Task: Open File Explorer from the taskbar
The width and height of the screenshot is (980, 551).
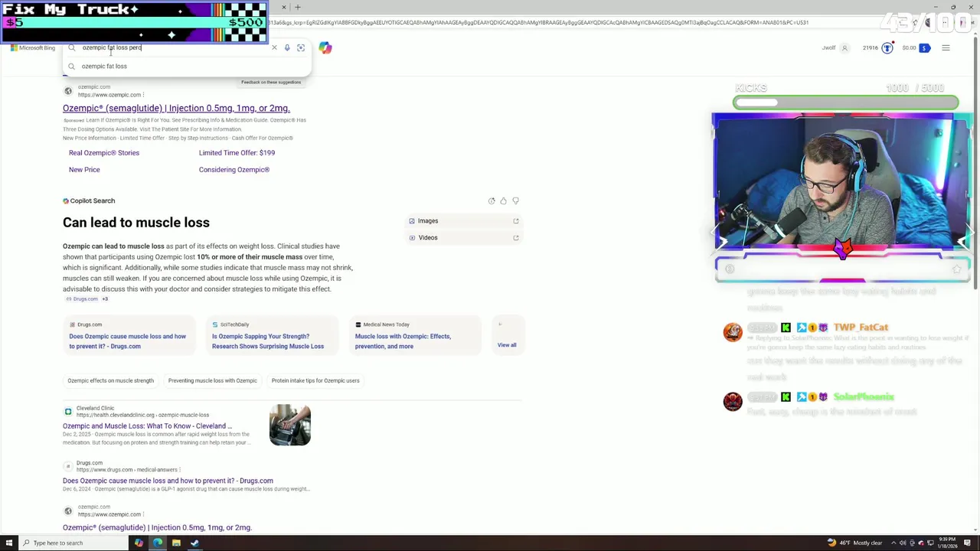Action: 176,543
